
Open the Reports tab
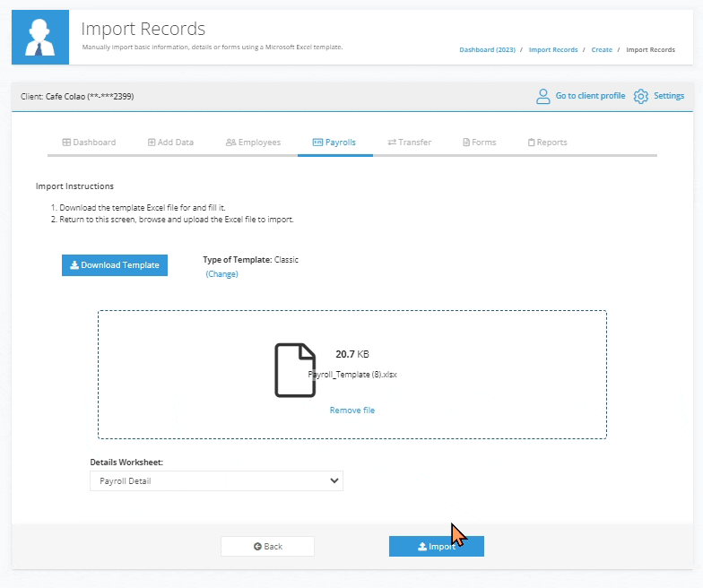(x=547, y=142)
